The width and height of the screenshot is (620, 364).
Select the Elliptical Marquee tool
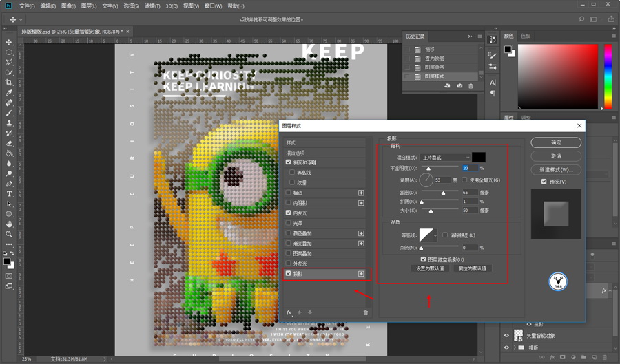9,52
